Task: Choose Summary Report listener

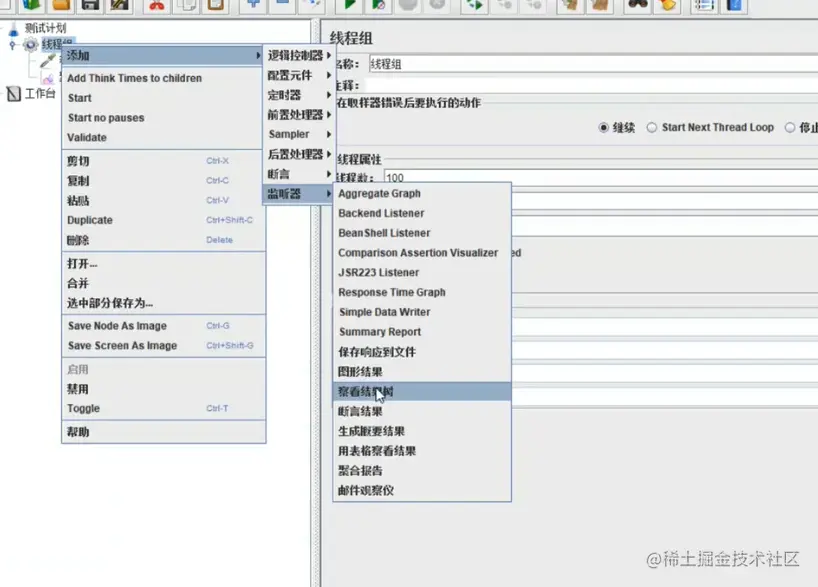Action: (422, 332)
